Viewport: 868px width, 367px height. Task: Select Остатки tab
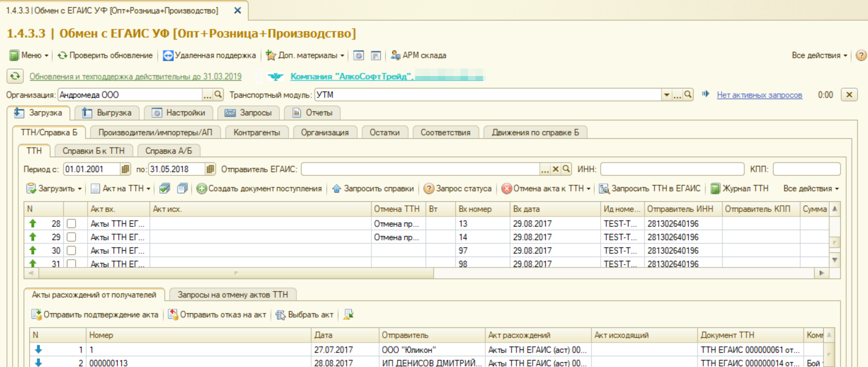[385, 133]
